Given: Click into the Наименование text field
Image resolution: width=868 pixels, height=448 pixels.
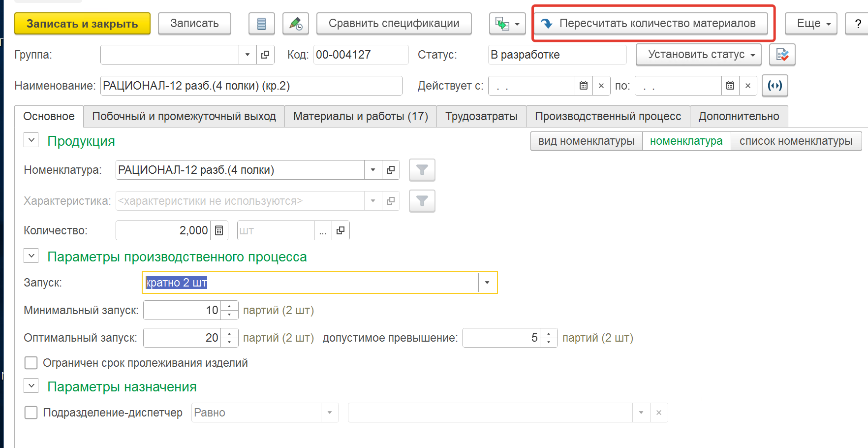Looking at the screenshot, I should click(x=251, y=86).
